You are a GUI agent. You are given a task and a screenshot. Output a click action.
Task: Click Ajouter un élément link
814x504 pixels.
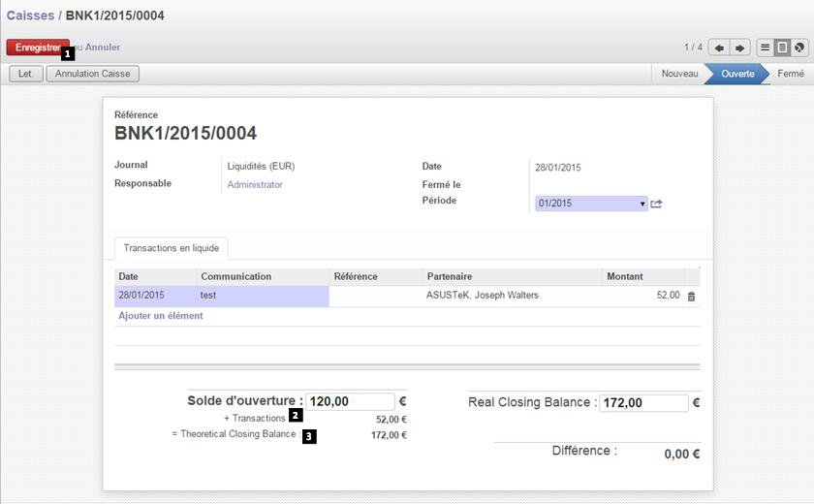point(161,316)
